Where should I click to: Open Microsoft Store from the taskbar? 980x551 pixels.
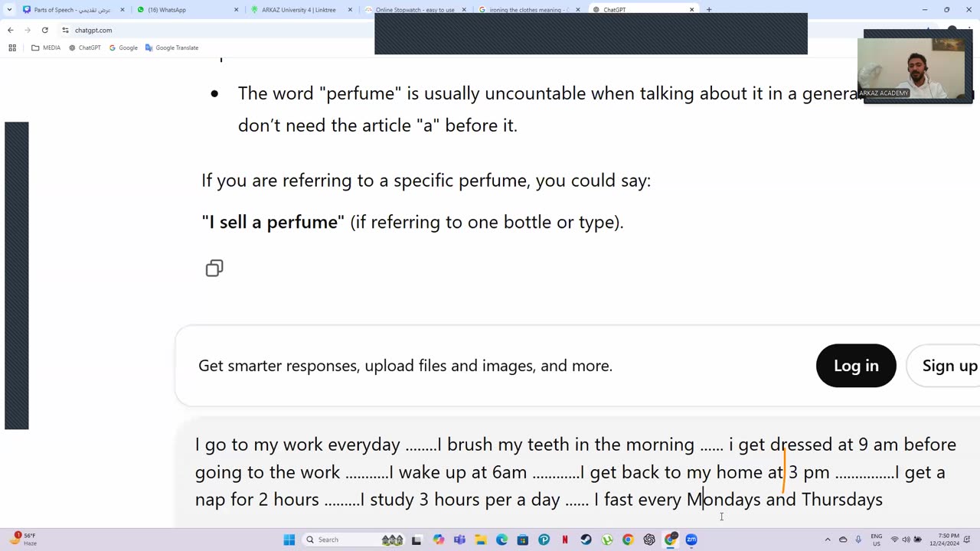click(x=523, y=540)
